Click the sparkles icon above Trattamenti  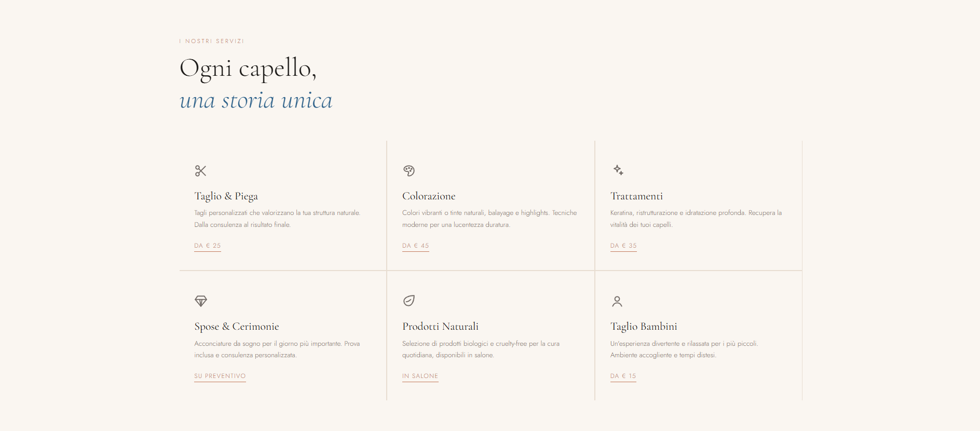coord(618,170)
